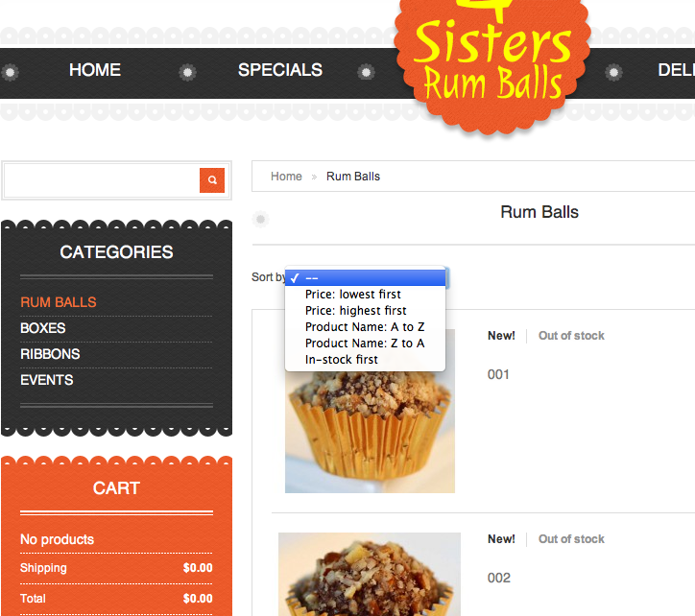Viewport: 695px width, 616px height.
Task: Select RIBBONS category
Action: 50,354
